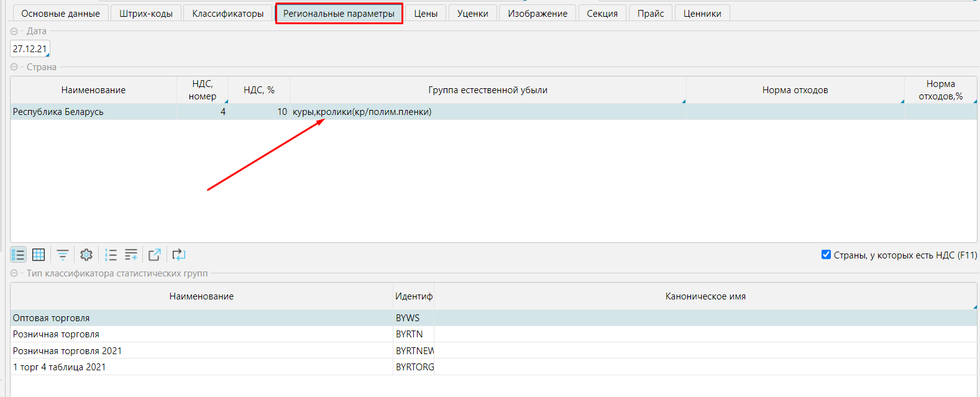
Task: Switch to the 'Цены' tab
Action: pyautogui.click(x=426, y=14)
